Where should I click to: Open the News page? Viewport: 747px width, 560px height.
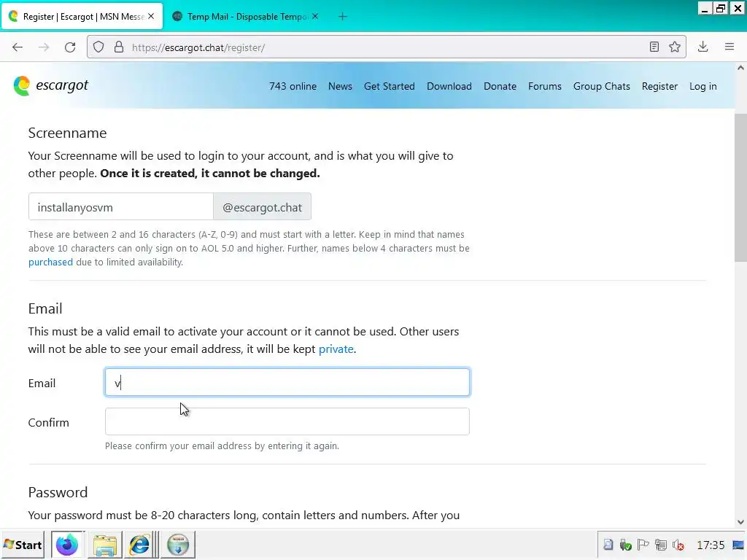[x=340, y=86]
